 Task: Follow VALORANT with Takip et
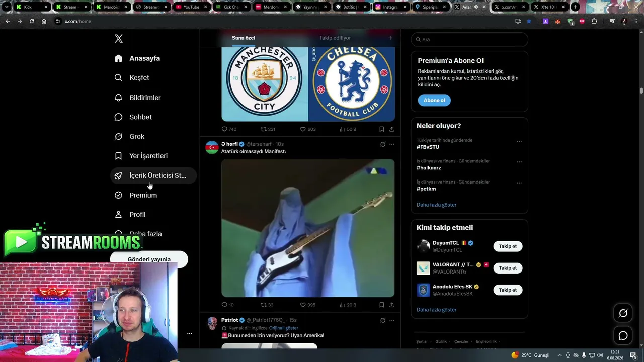pos(508,268)
